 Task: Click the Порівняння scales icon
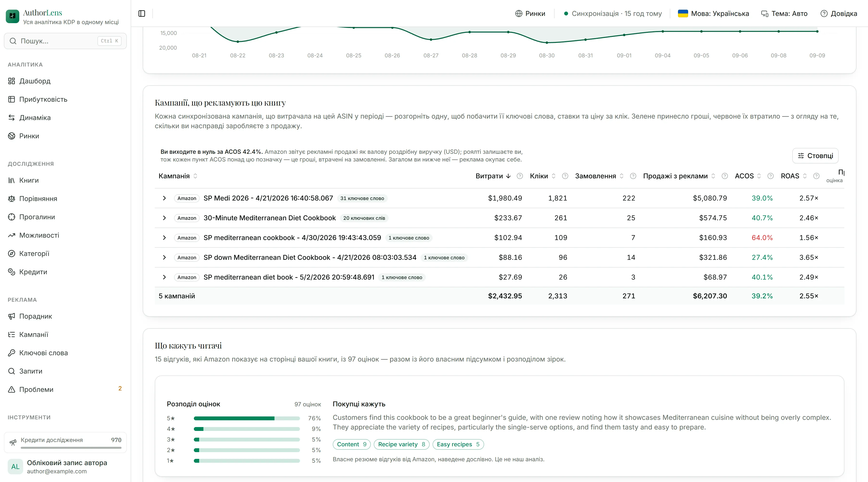[x=12, y=199]
